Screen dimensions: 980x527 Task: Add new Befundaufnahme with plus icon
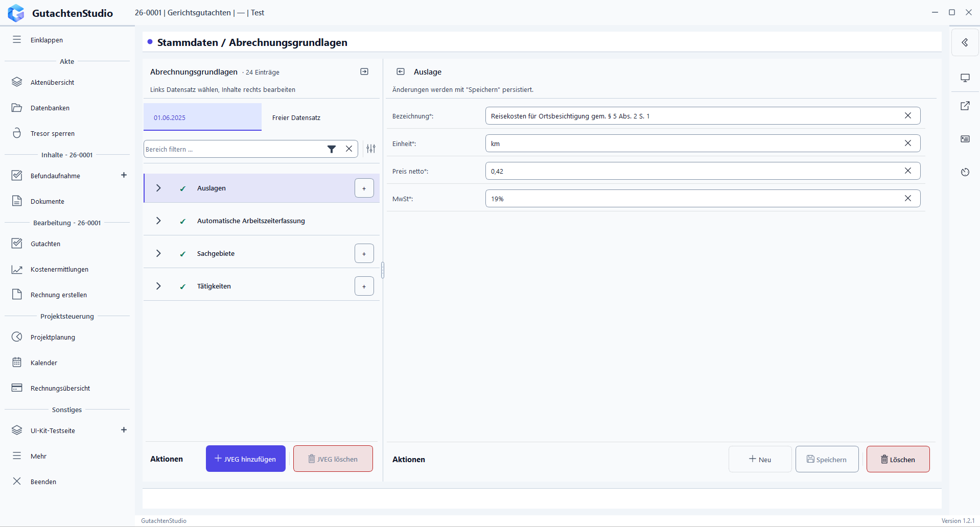point(124,175)
